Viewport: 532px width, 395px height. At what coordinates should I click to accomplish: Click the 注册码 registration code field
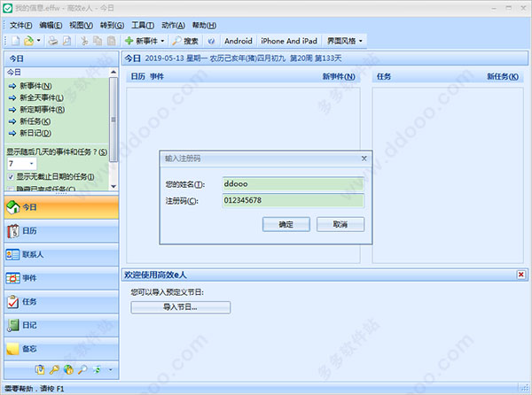[x=293, y=200]
